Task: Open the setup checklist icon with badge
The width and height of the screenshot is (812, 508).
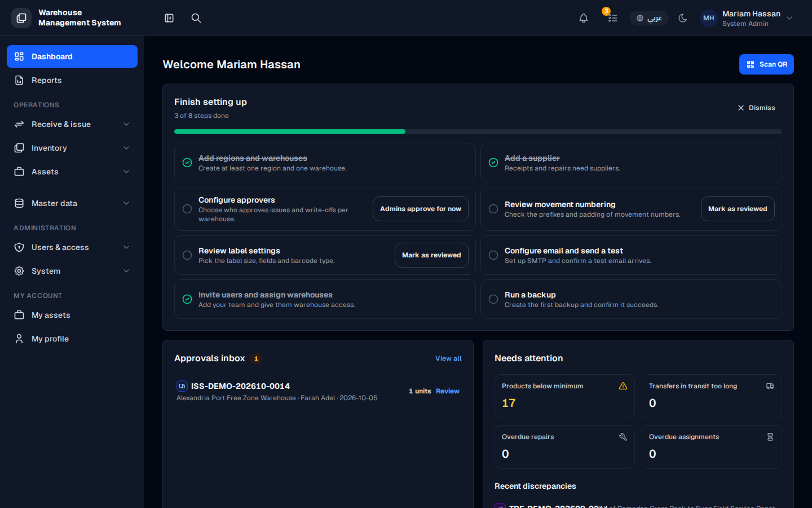Action: 612,18
